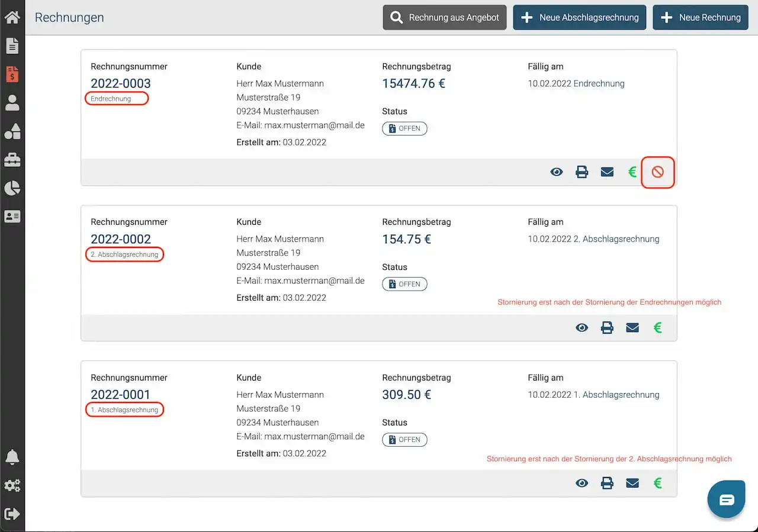
Task: Open the customers person icon in the sidebar
Action: click(x=12, y=103)
